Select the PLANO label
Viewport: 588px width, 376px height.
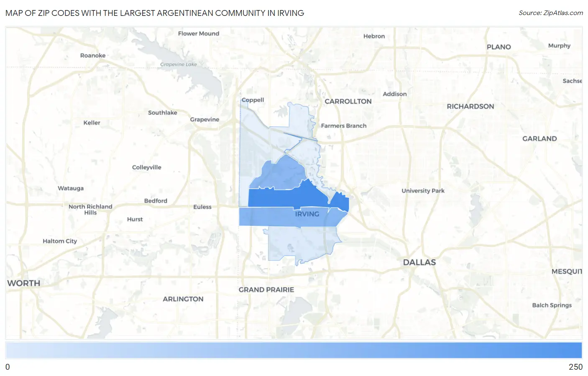point(499,47)
